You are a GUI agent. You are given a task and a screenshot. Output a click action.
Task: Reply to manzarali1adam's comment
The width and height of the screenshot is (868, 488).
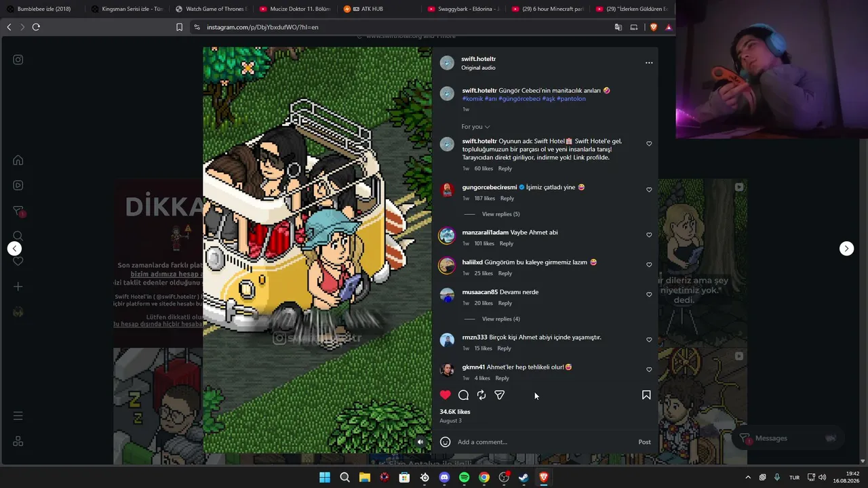tap(506, 243)
